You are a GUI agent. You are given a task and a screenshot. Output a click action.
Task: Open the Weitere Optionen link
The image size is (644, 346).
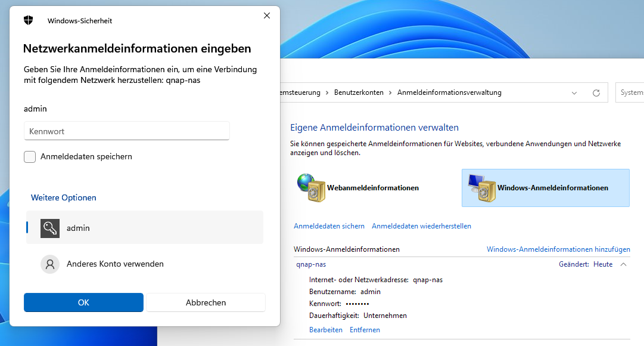64,197
